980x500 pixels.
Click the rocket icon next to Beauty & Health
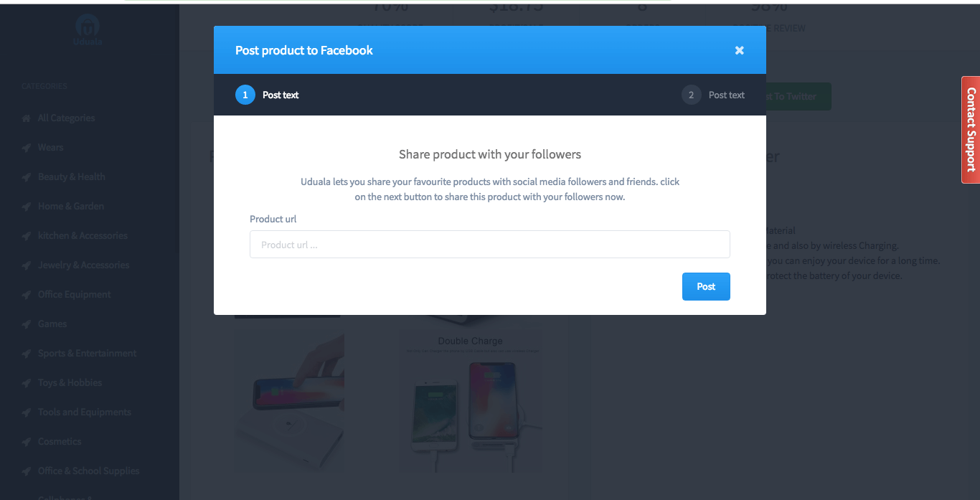pos(27,176)
